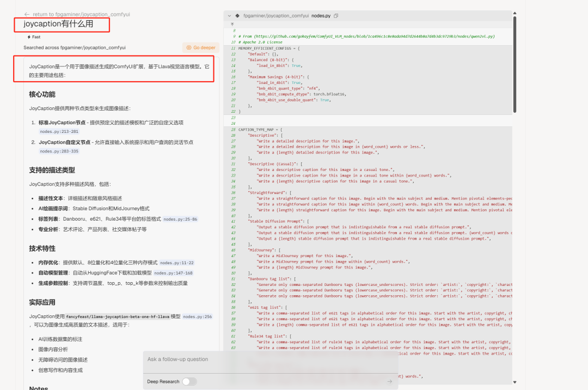Click the "MidJourney" key code line
Image resolution: width=588 pixels, height=390 pixels.
point(264,250)
